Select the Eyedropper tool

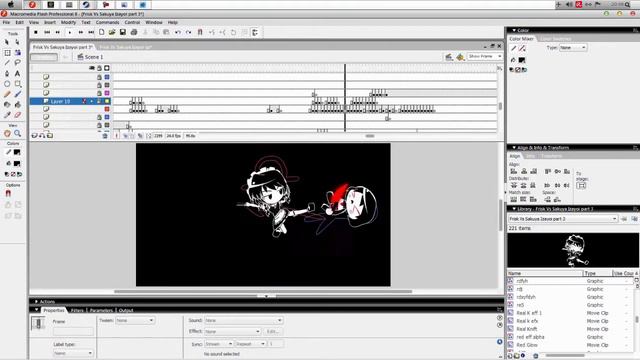pos(7,115)
